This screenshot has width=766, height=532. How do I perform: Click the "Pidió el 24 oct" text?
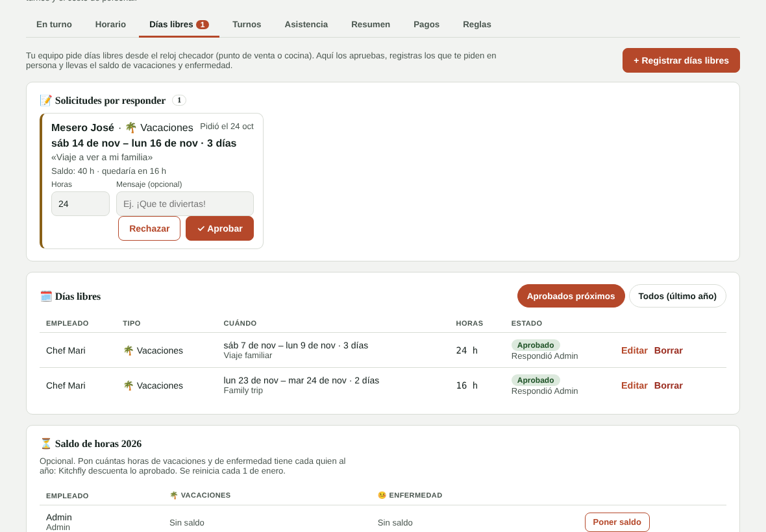[227, 127]
